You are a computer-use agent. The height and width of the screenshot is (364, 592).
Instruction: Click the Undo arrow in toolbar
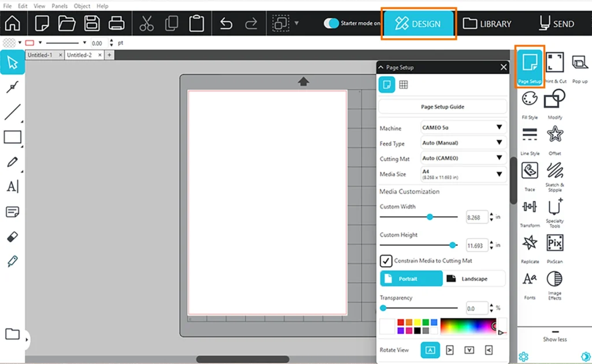(226, 24)
